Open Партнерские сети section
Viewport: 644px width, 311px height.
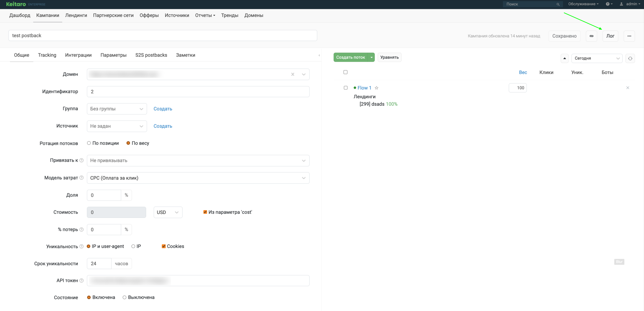click(x=113, y=16)
